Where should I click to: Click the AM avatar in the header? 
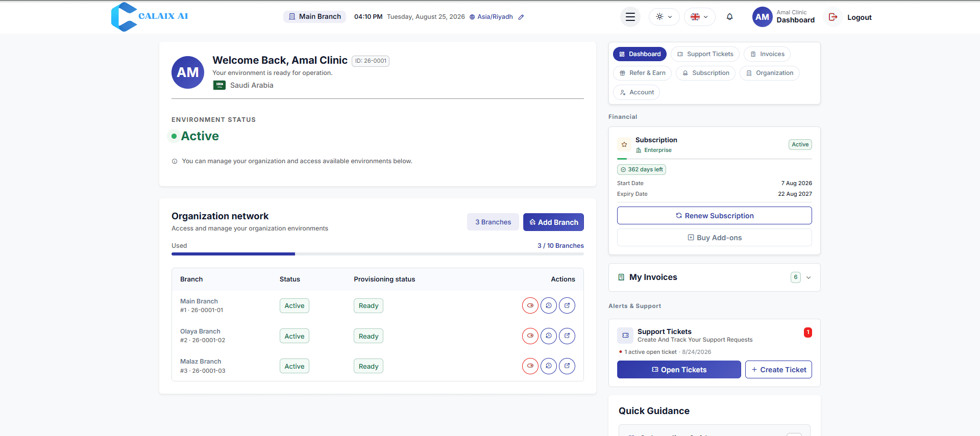(x=762, y=17)
